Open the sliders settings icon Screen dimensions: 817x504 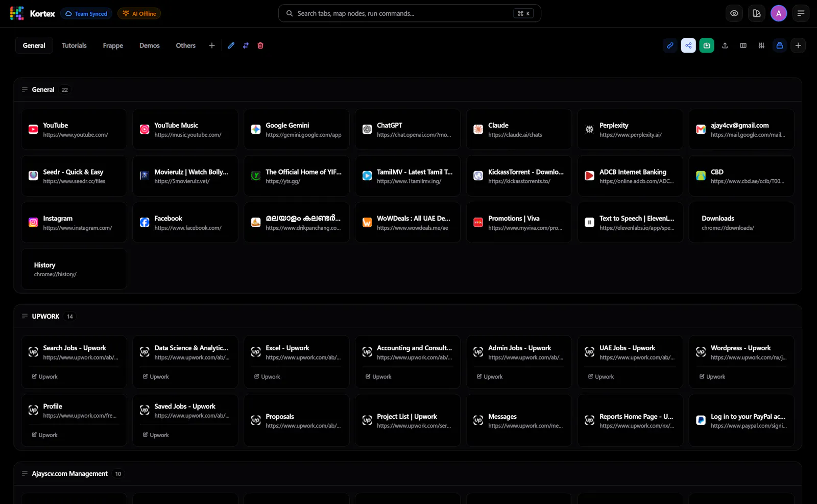pos(761,45)
